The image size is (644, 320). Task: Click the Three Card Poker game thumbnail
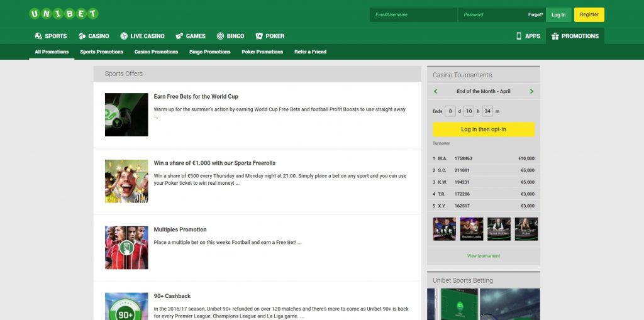(526, 229)
